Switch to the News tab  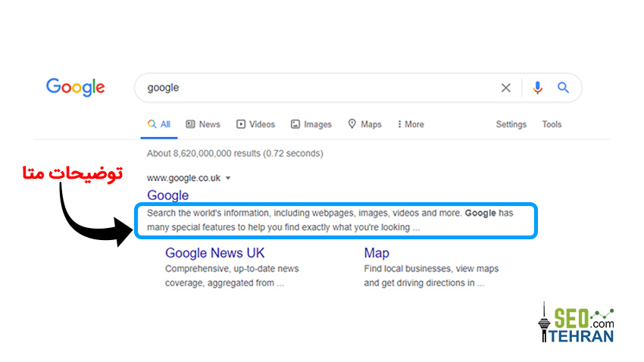tap(203, 124)
